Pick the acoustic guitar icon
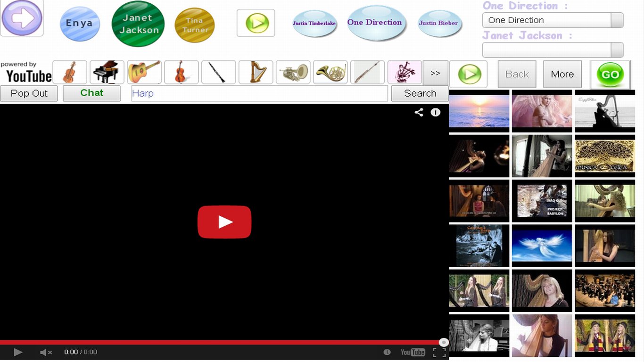Viewport: 644px width, 362px height. 144,72
